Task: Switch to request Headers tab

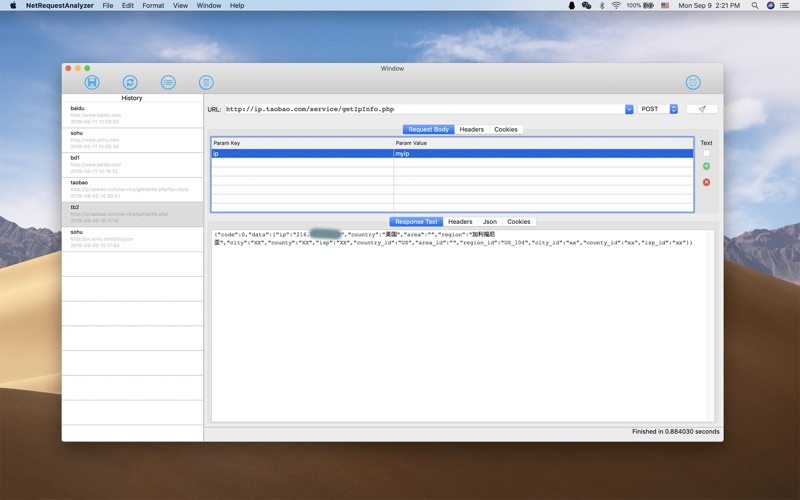Action: click(471, 130)
